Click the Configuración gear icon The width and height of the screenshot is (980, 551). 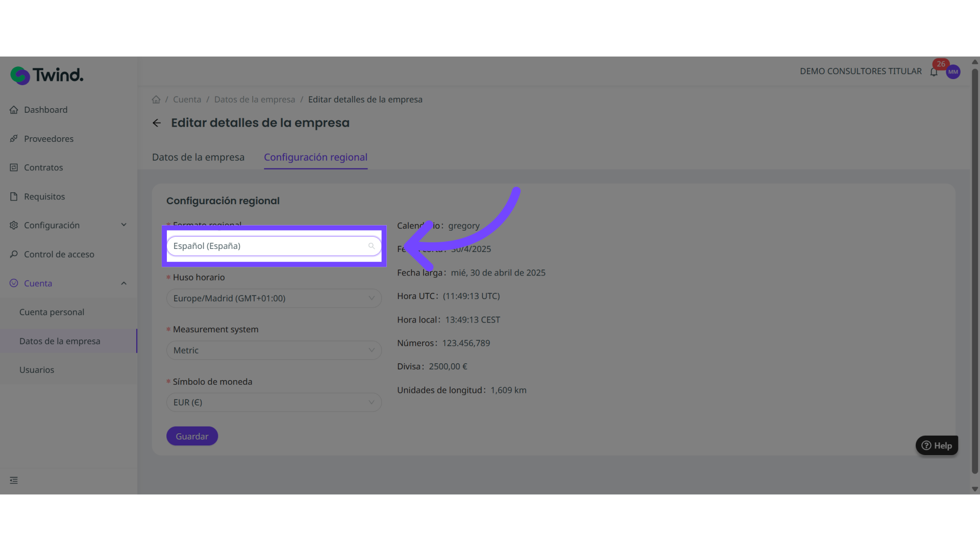coord(14,225)
